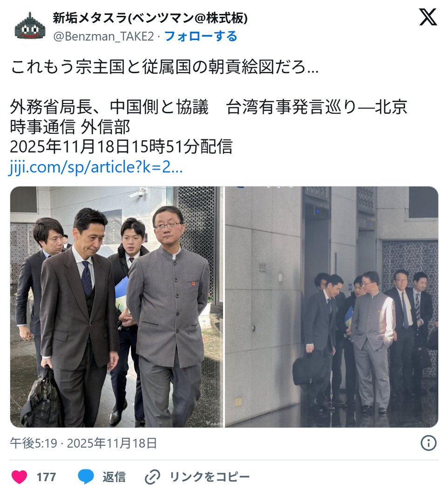Open the jiji.com article link

(95, 167)
